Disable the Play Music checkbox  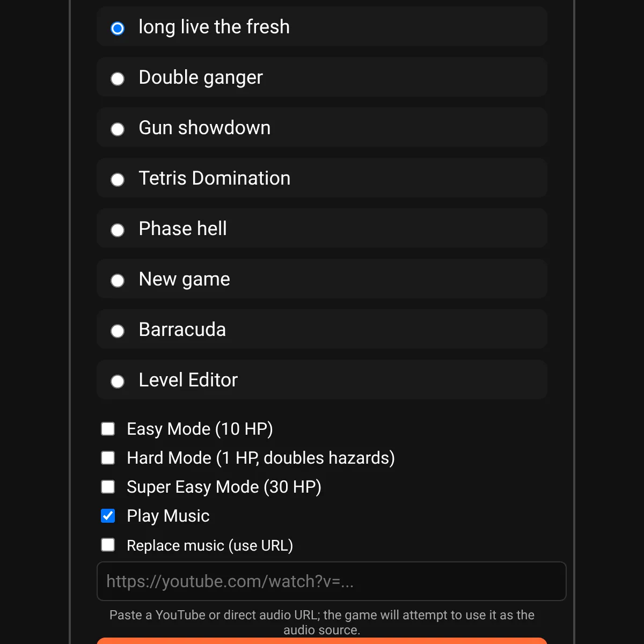pyautogui.click(x=108, y=516)
